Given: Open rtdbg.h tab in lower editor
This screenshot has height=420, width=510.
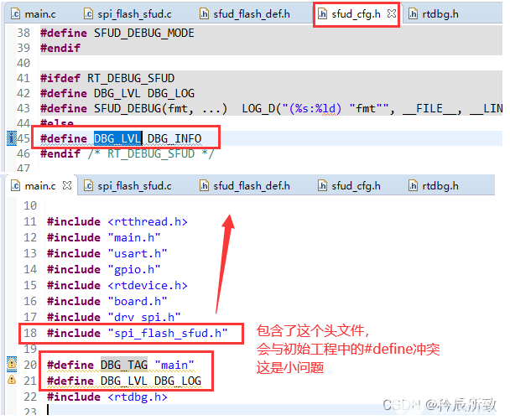Looking at the screenshot, I should [435, 186].
